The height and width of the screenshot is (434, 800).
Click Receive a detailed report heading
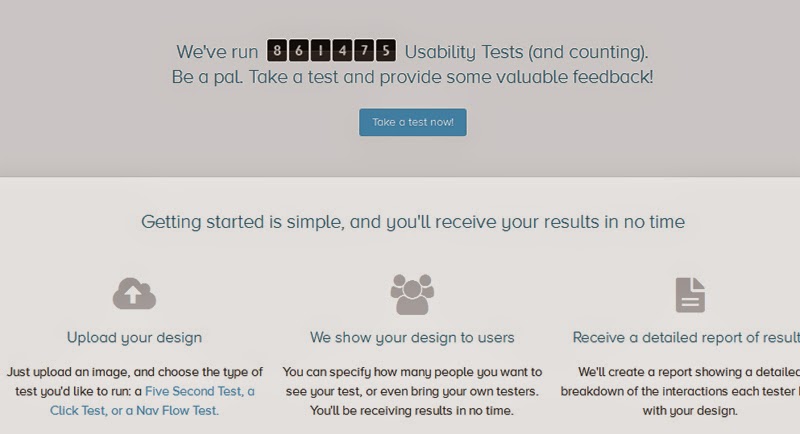tap(686, 338)
